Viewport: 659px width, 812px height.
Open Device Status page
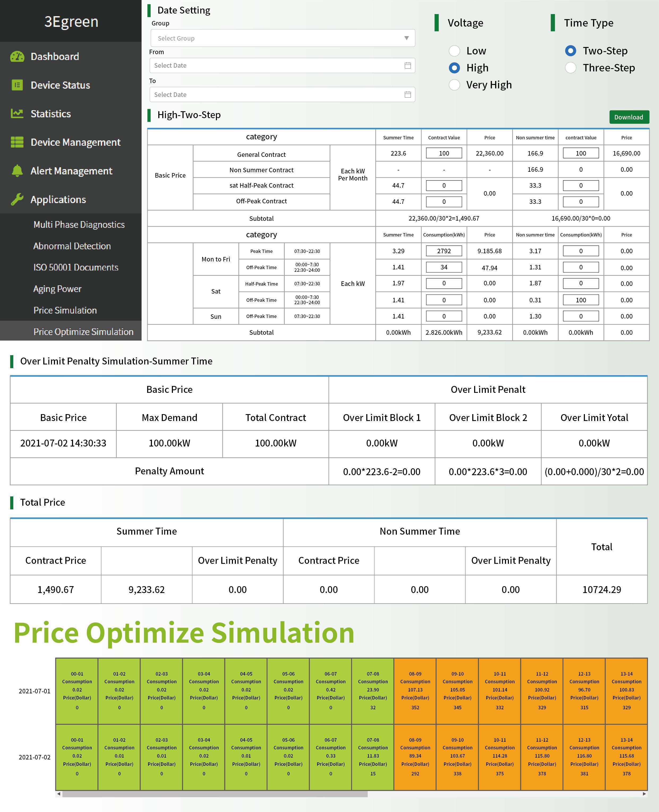click(60, 85)
